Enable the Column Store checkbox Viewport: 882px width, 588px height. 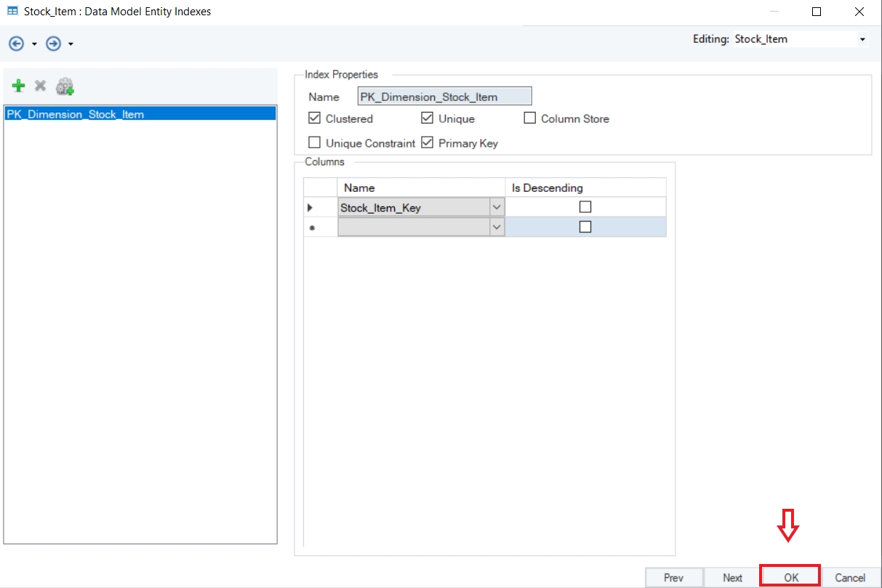pyautogui.click(x=529, y=118)
